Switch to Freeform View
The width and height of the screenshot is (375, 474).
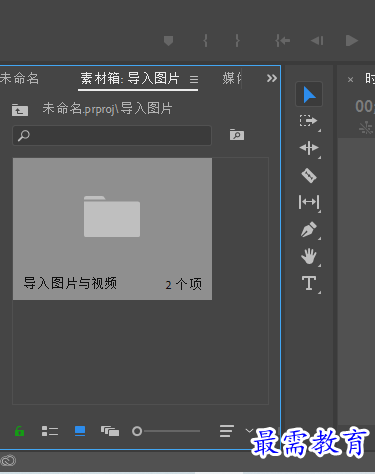pyautogui.click(x=110, y=431)
